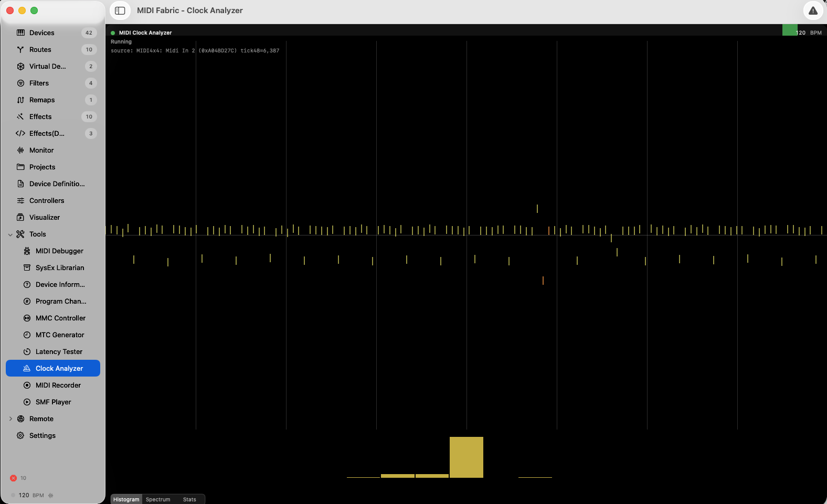The image size is (827, 504).
Task: Click the Effects sparkle icon
Action: 20,116
